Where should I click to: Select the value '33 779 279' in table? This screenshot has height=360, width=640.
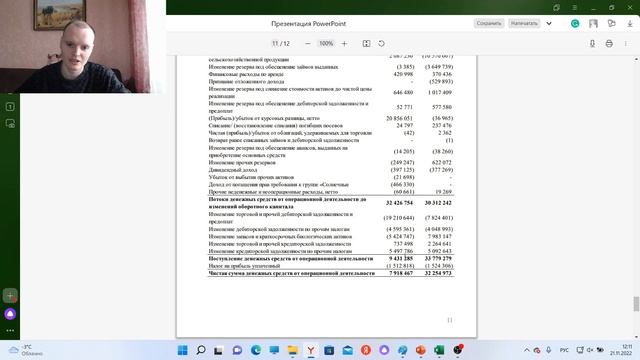coord(438,258)
